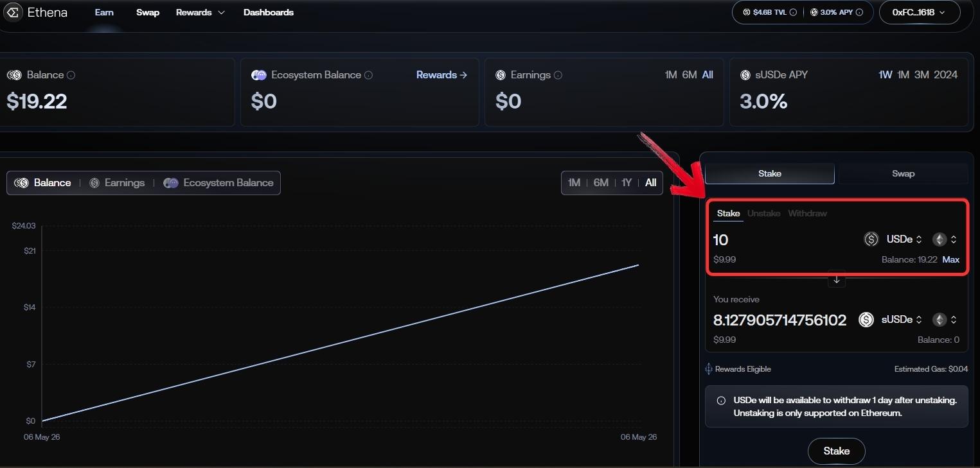This screenshot has width=980, height=468.
Task: Click the You receive label
Action: pos(736,299)
